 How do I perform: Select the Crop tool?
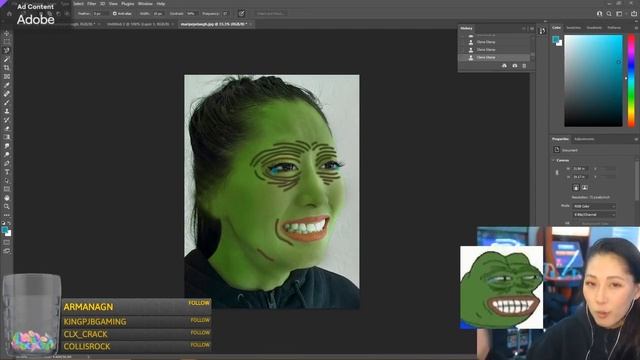coord(7,68)
